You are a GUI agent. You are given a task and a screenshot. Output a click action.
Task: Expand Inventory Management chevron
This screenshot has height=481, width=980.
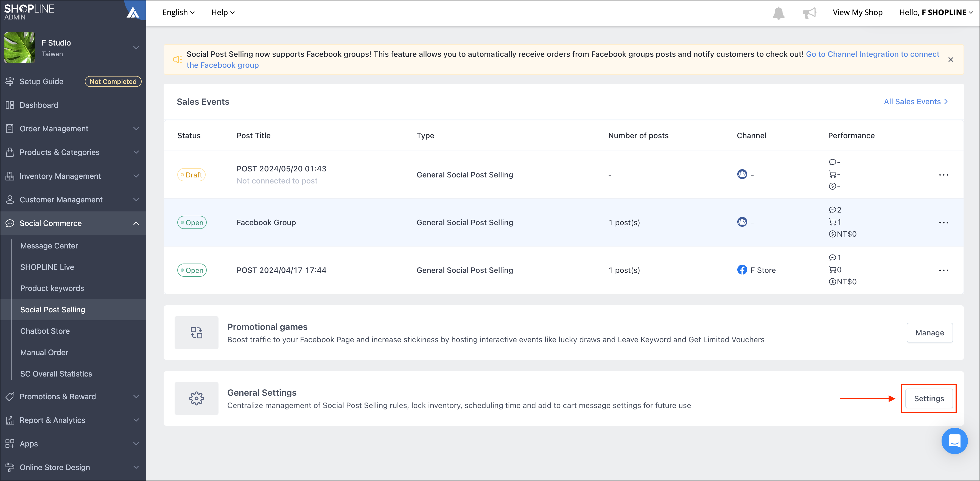[x=136, y=176]
